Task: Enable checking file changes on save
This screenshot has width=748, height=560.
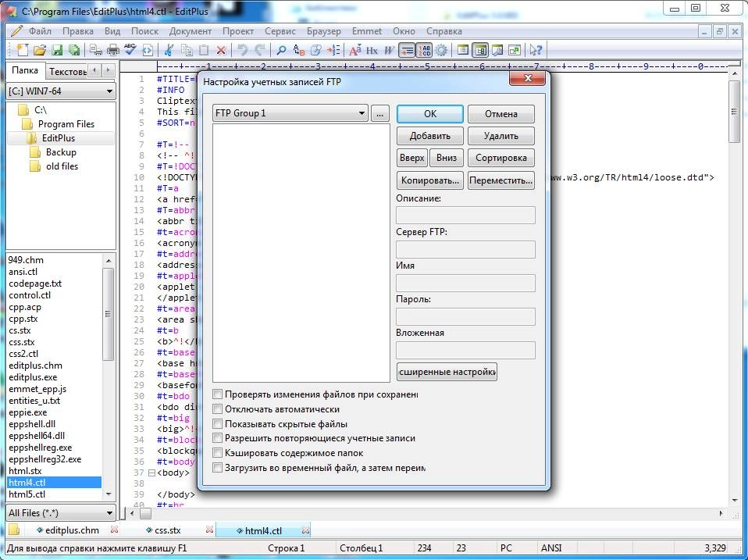Action: pyautogui.click(x=218, y=394)
